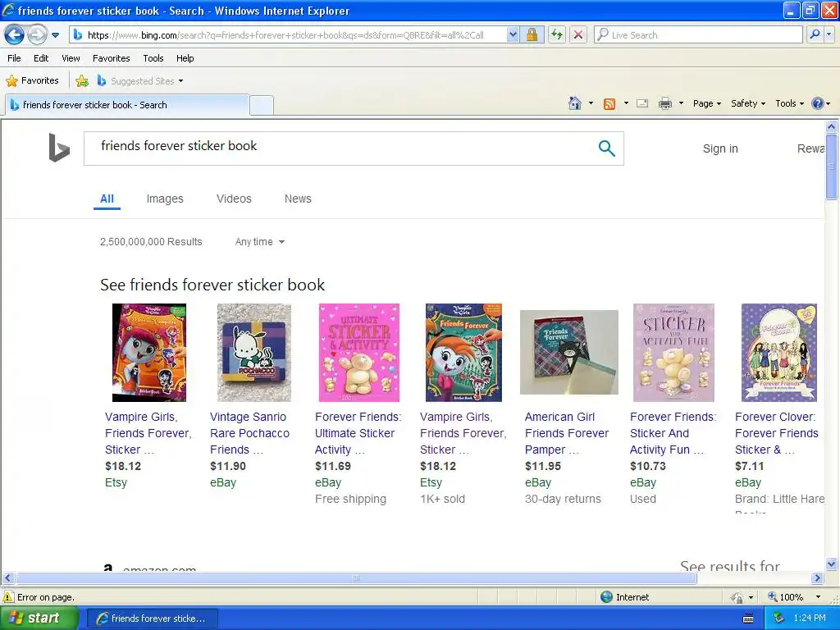Viewport: 840px width, 630px height.
Task: Open the Tools menu in menu bar
Action: 153,58
